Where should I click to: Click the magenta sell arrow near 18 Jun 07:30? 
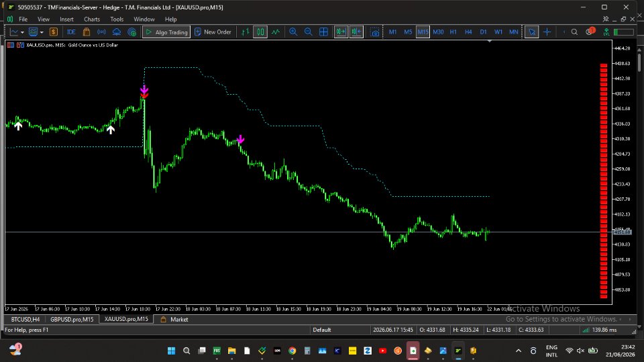[x=241, y=140]
